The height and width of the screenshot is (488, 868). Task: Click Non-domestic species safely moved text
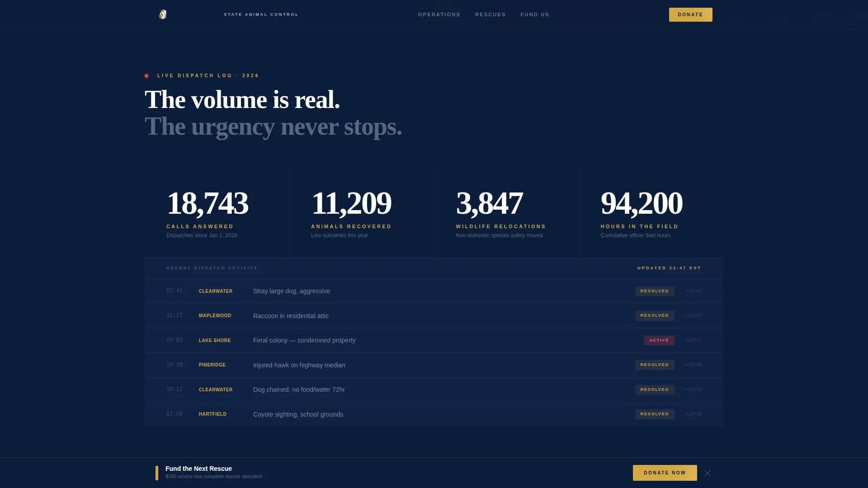pyautogui.click(x=499, y=235)
